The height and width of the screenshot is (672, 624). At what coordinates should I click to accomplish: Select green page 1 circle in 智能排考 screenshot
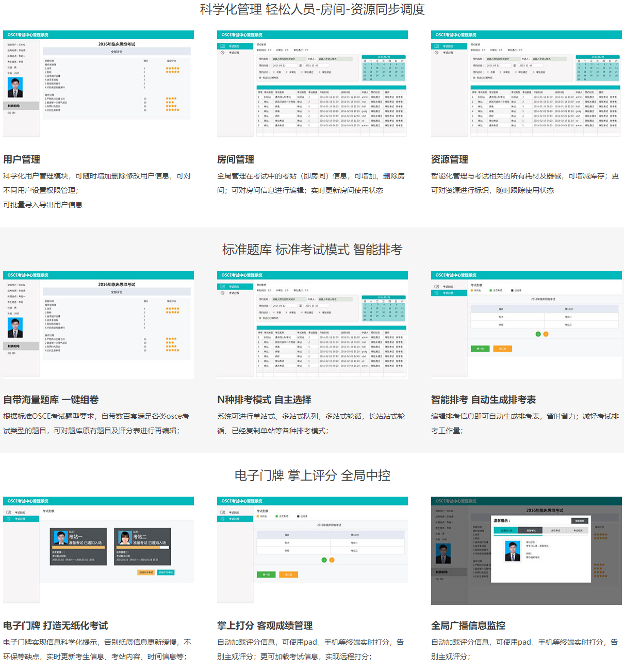pyautogui.click(x=538, y=334)
